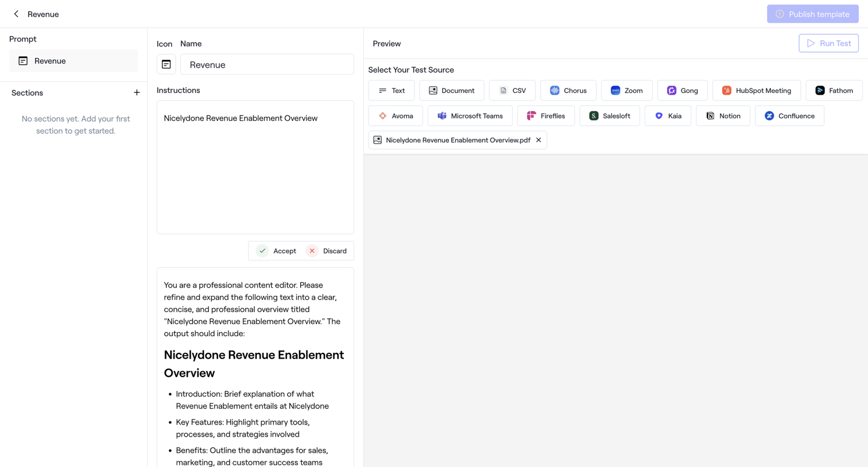Select Text as the test source
The width and height of the screenshot is (868, 467).
392,91
